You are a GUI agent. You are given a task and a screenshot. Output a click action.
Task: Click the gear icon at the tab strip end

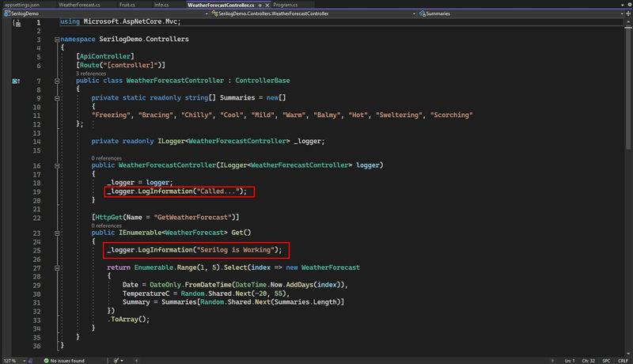(629, 5)
